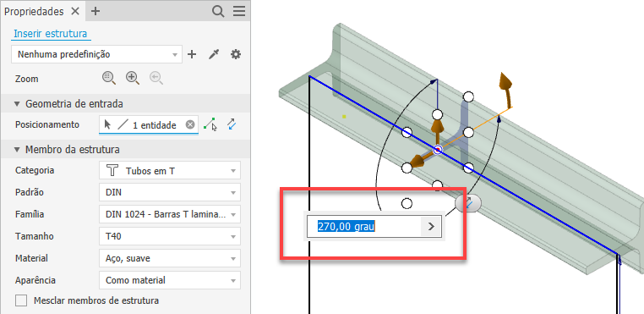
Task: Click the zoom window icon
Action: click(109, 78)
